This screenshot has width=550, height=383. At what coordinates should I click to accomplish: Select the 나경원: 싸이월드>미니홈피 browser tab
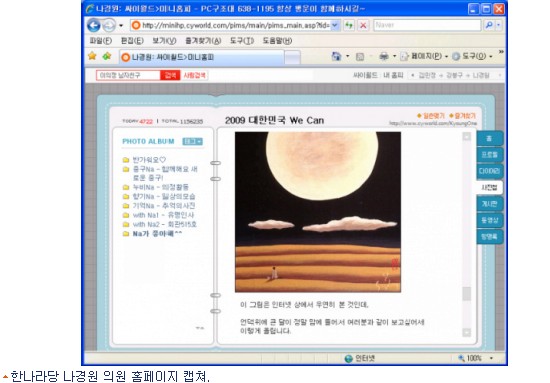point(202,57)
